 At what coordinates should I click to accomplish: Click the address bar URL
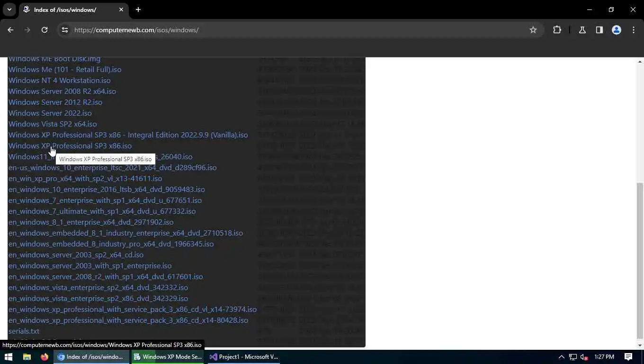tap(136, 30)
